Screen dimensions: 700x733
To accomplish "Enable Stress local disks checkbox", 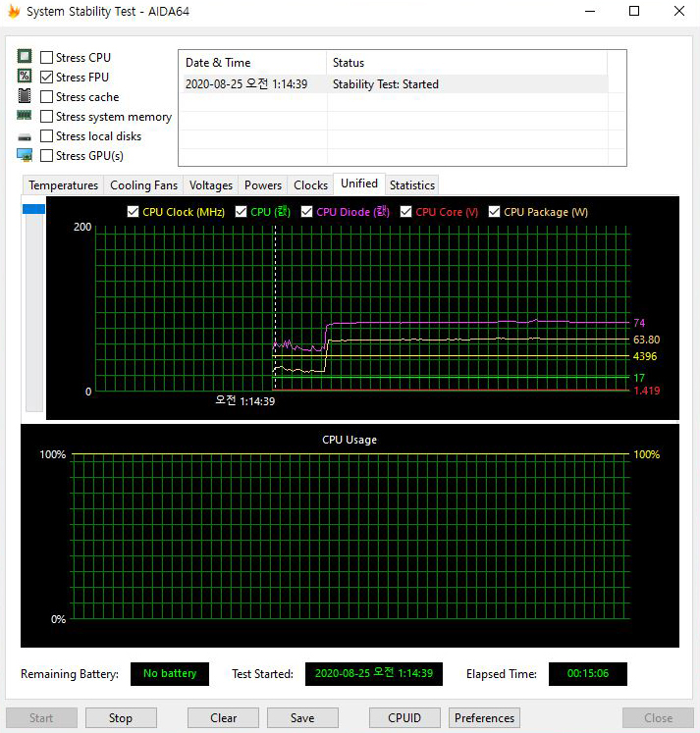I will 47,136.
